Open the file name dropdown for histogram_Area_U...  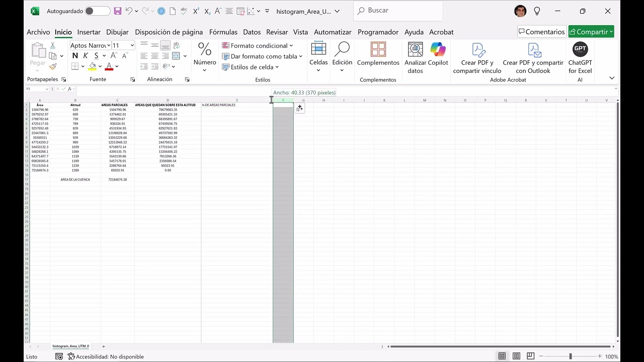point(337,12)
